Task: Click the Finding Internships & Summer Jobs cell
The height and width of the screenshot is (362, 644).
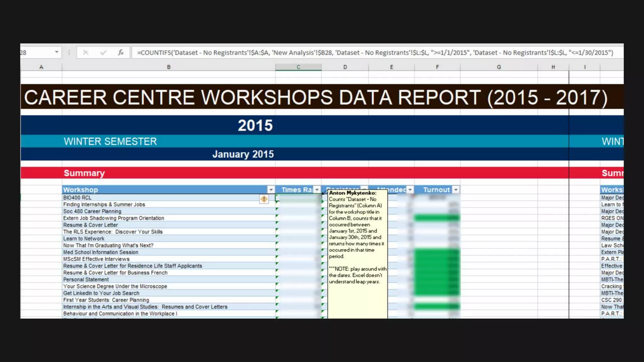Action: 104,205
